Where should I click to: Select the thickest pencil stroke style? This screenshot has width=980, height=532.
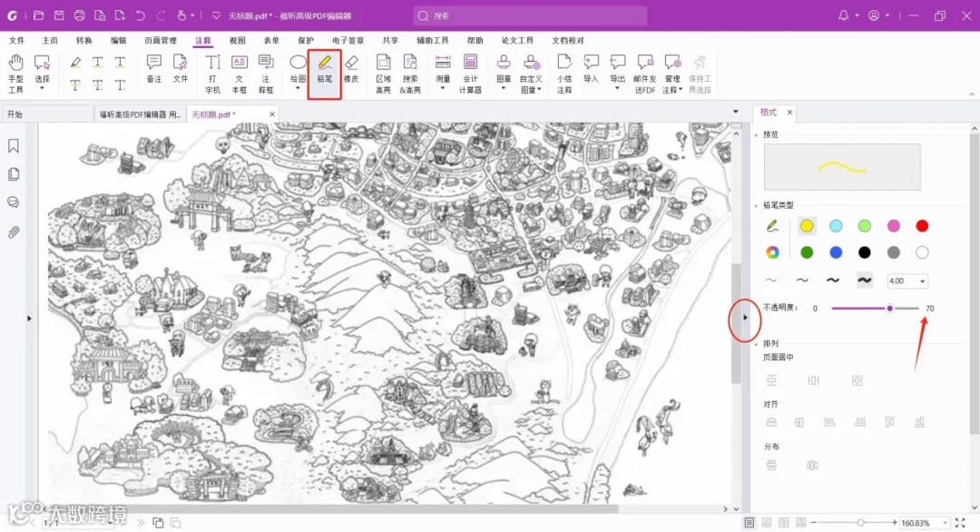click(865, 281)
